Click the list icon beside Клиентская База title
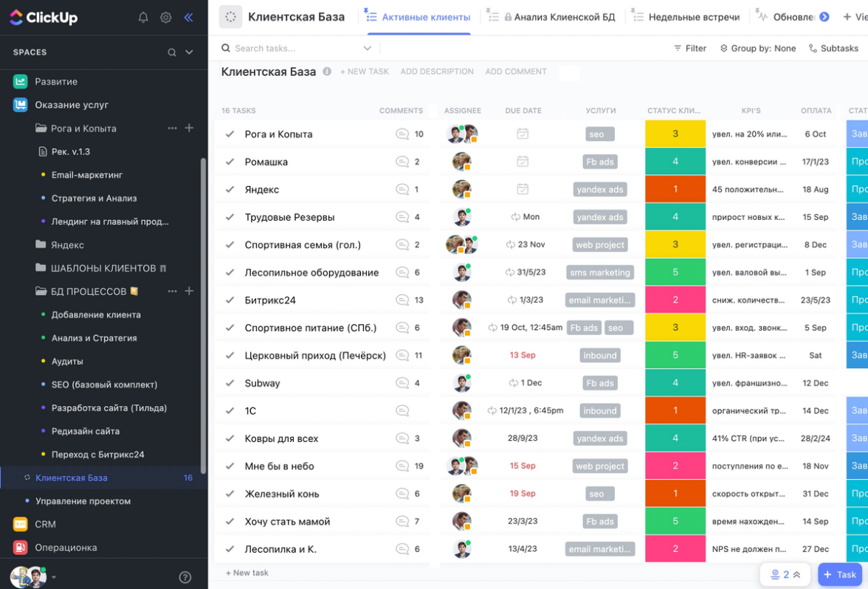 (230, 17)
